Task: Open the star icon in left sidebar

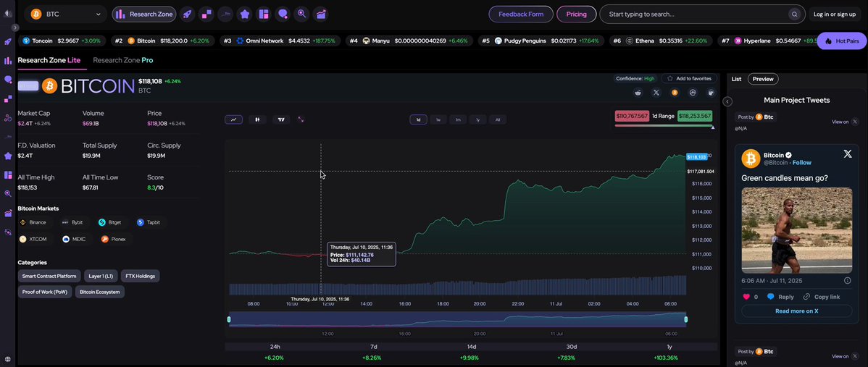Action: (x=8, y=156)
